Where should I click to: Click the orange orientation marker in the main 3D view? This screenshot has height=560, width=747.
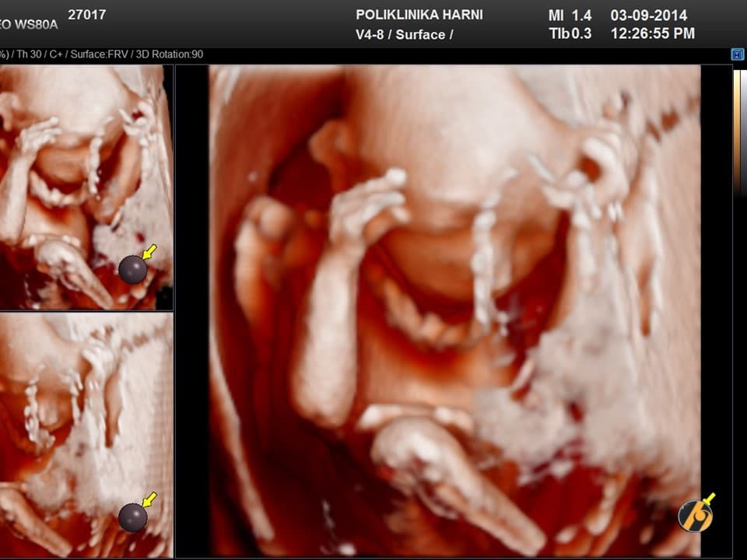point(695,515)
